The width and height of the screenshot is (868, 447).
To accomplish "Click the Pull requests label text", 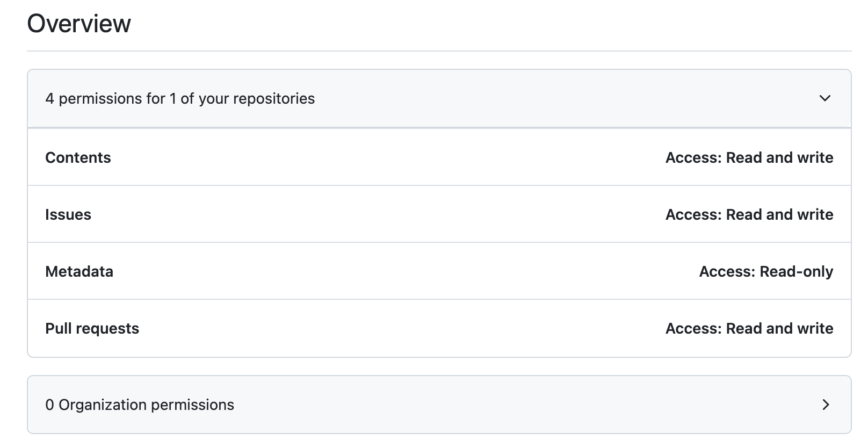I will coord(92,328).
